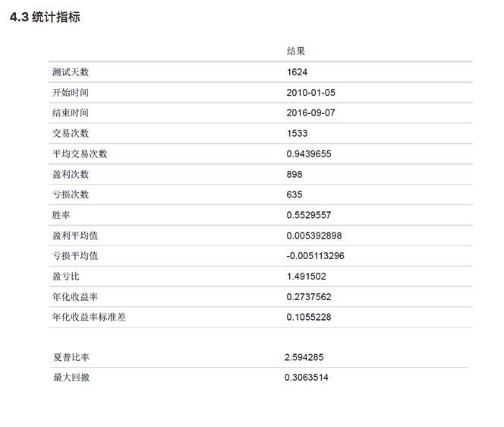Image resolution: width=504 pixels, height=427 pixels.
Task: Select the value 1624
Action: coord(297,72)
